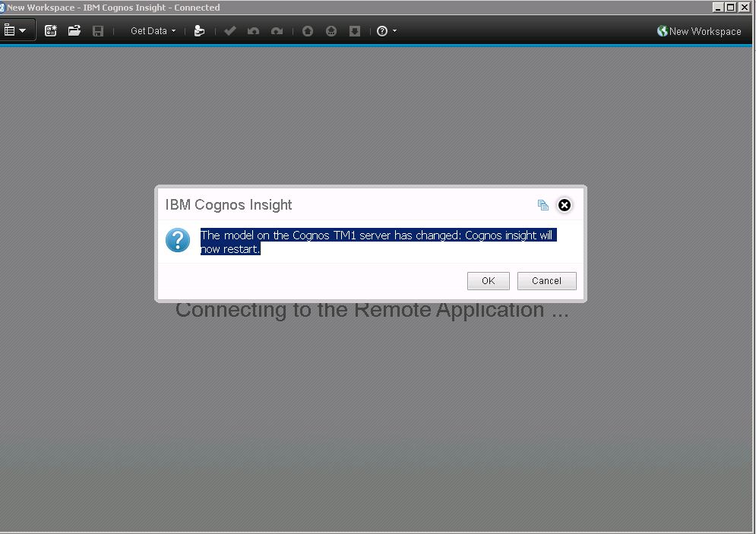Click the blue question mark dialog icon
The image size is (756, 534).
click(x=178, y=240)
